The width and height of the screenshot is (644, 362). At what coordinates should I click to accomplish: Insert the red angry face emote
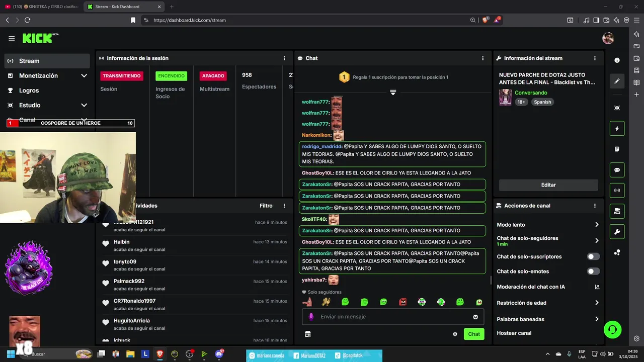(x=403, y=302)
